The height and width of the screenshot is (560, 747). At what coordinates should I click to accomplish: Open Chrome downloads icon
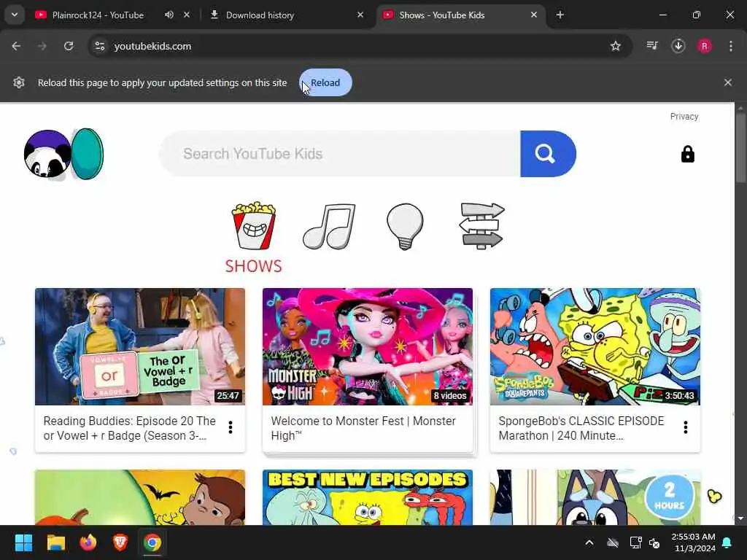point(678,46)
